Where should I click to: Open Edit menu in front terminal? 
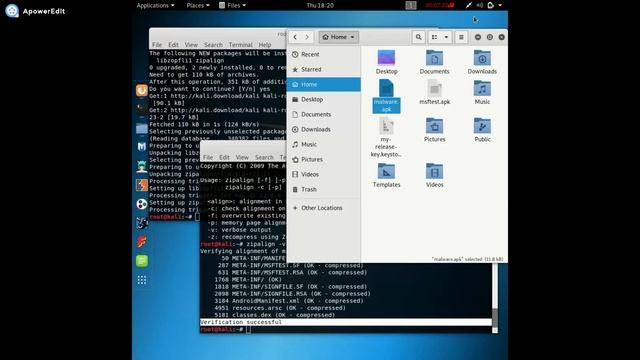[x=224, y=157]
